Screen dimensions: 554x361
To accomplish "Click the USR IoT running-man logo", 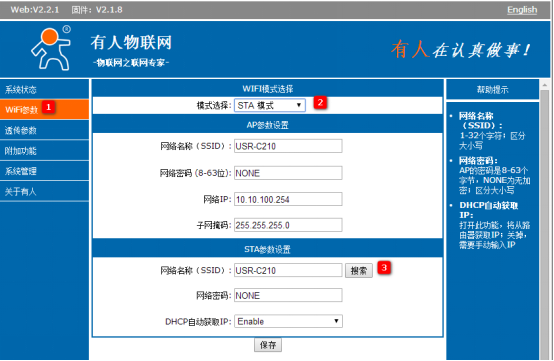I will [x=51, y=48].
